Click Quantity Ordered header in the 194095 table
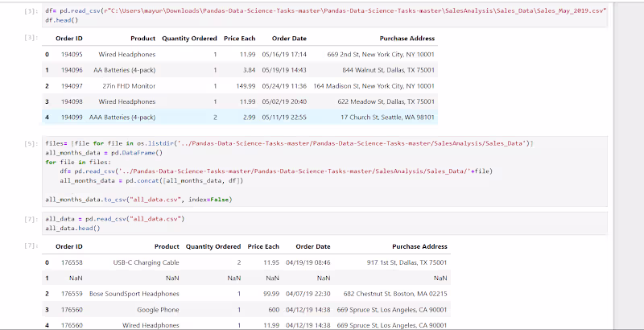 click(x=189, y=39)
